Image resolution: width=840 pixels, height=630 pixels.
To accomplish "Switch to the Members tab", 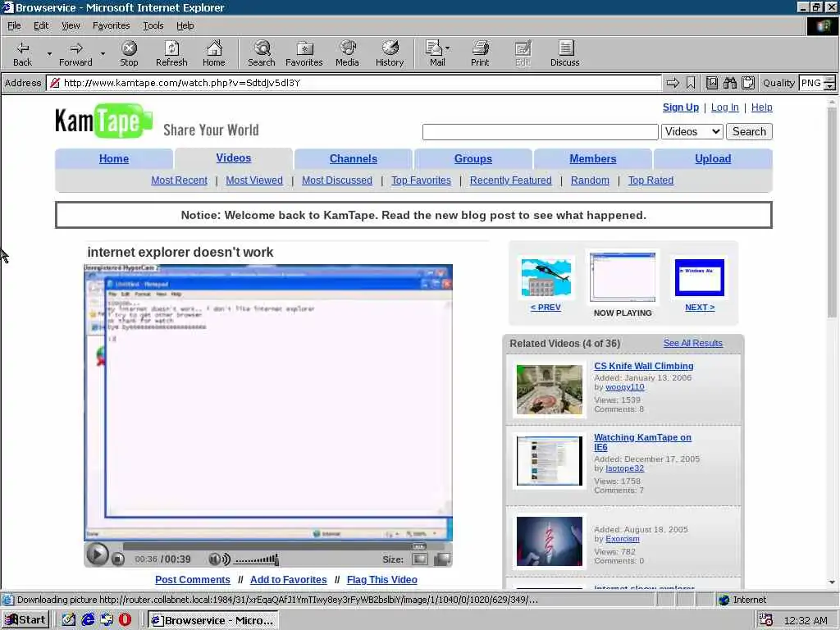I will coord(593,158).
